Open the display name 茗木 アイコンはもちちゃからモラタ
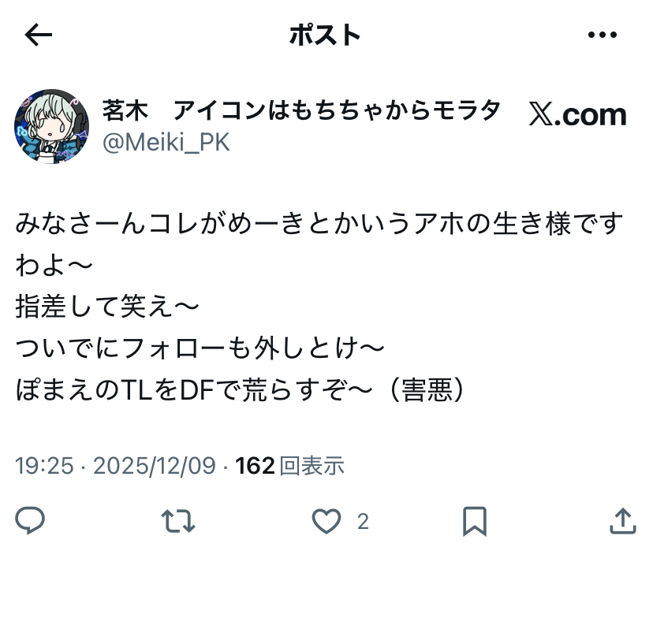The width and height of the screenshot is (653, 644). 301,110
